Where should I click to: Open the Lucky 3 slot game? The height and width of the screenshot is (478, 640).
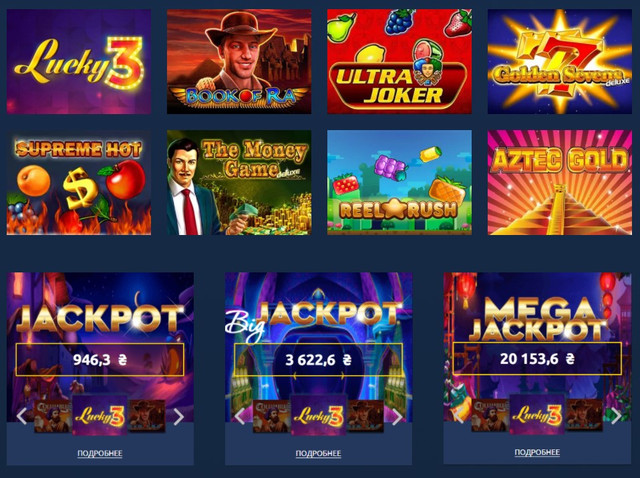pos(79,62)
